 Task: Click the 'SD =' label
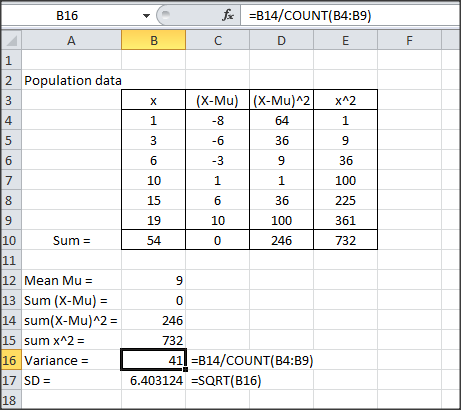click(x=37, y=380)
